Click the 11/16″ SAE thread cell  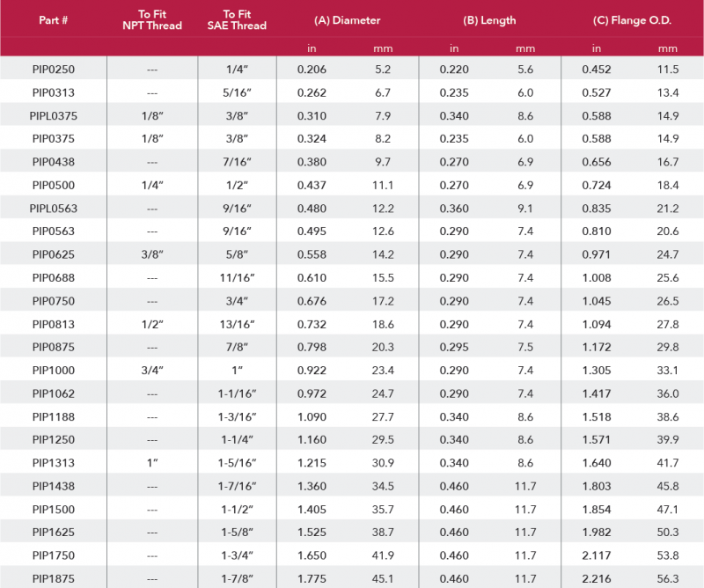tap(236, 277)
